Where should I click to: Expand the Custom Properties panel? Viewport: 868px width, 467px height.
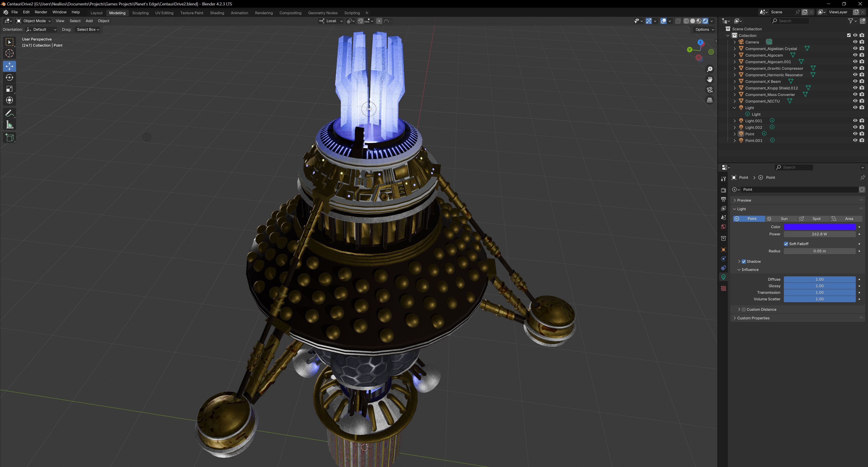point(753,318)
